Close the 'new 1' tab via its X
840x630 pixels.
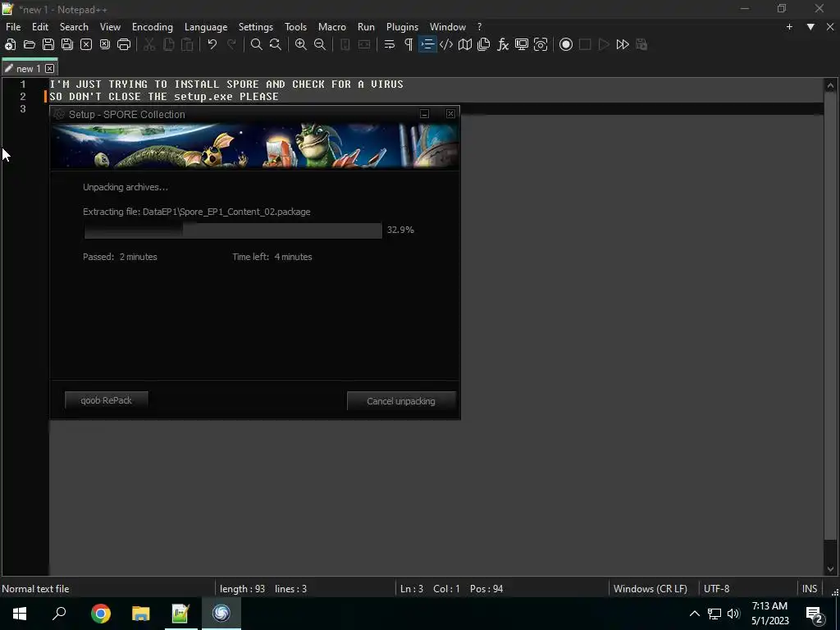pos(50,69)
